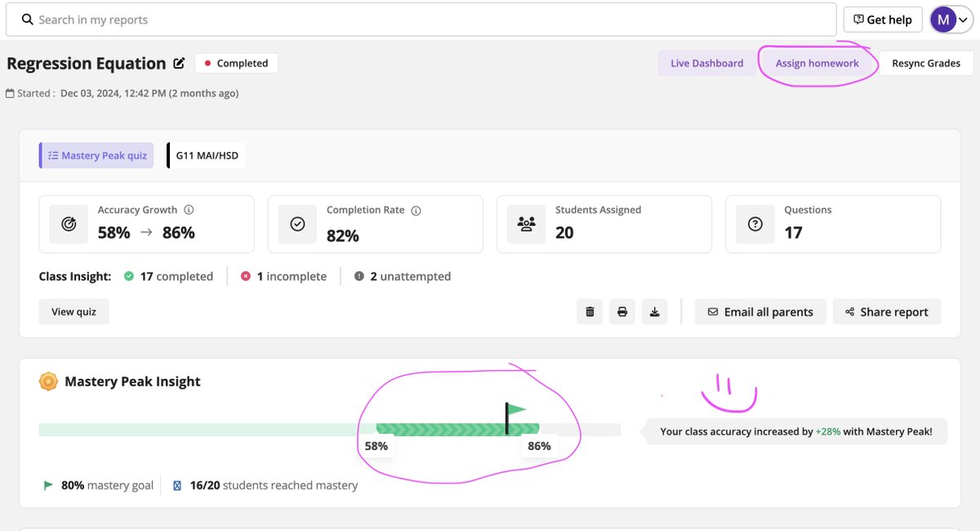Focus the Search in my reports field

coord(421,20)
